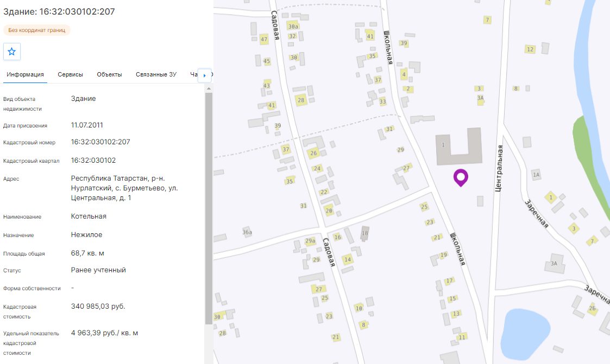Open the Информация tab
This screenshot has height=364, width=610.
point(26,74)
